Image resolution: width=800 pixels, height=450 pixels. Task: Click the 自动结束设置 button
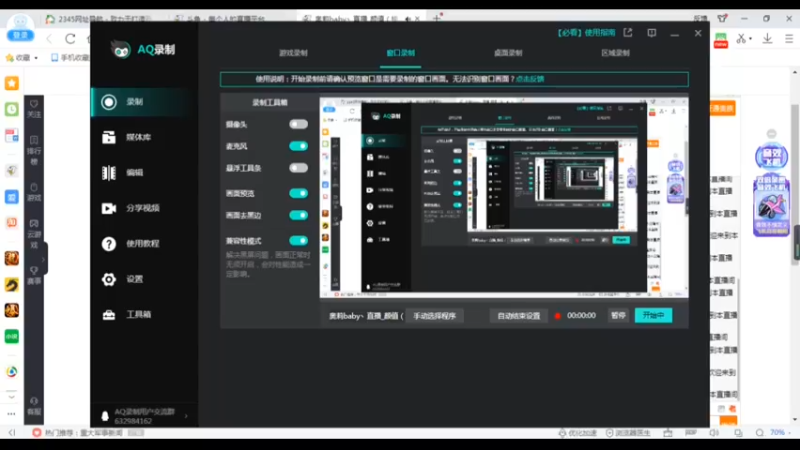pyautogui.click(x=518, y=316)
